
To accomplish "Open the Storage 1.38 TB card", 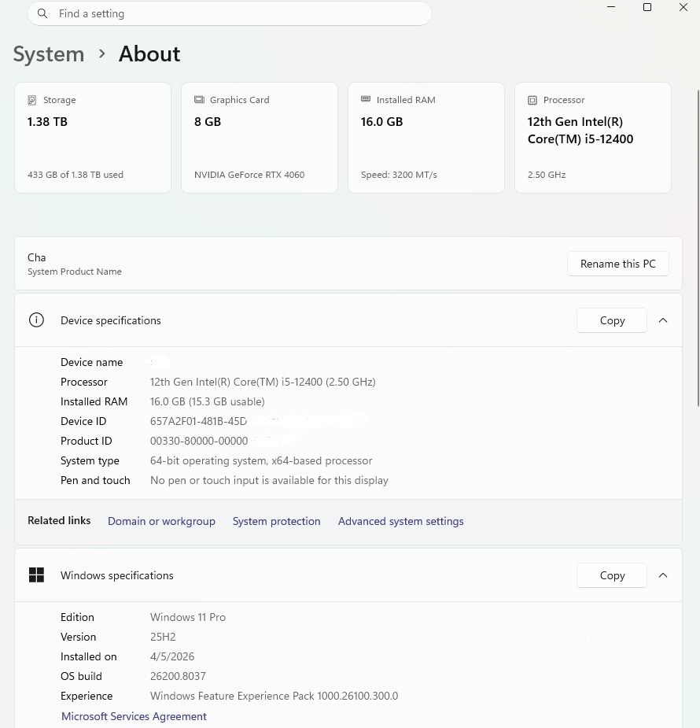I will pyautogui.click(x=93, y=138).
